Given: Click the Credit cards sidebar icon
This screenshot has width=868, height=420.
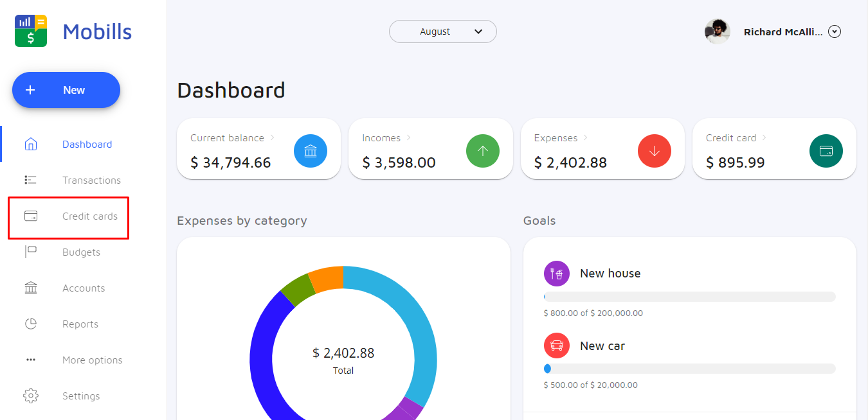Looking at the screenshot, I should pyautogui.click(x=31, y=216).
